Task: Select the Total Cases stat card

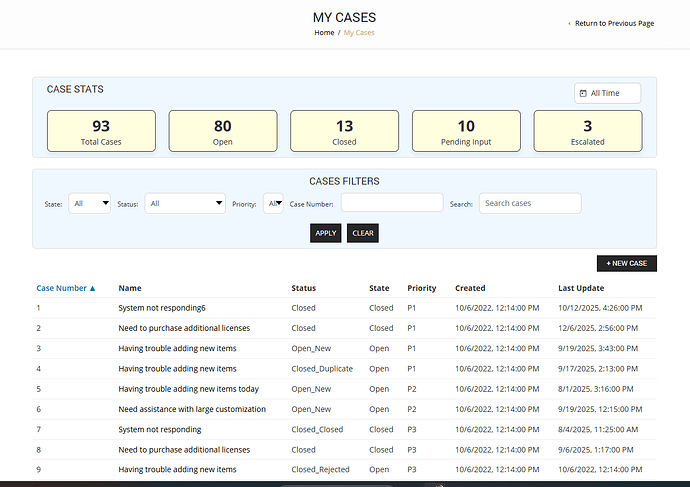Action: (x=101, y=131)
